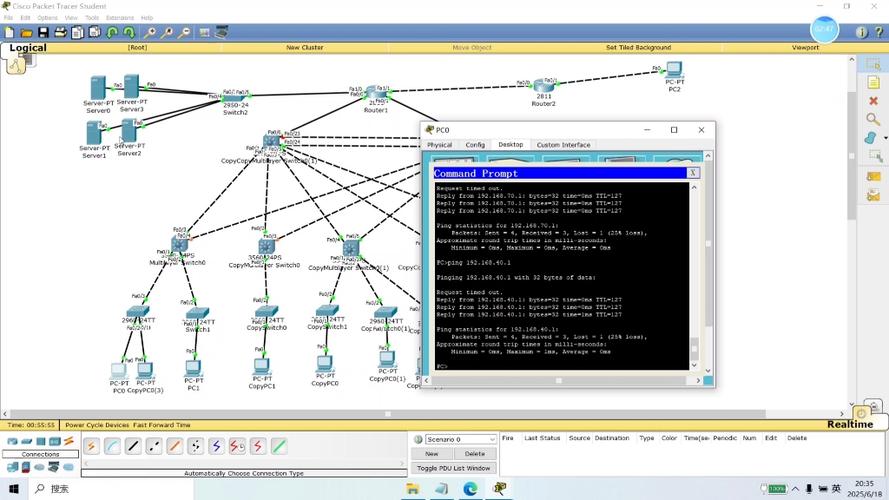Click the workspace horizontal scrollbar
The image size is (889, 500).
tap(388, 414)
